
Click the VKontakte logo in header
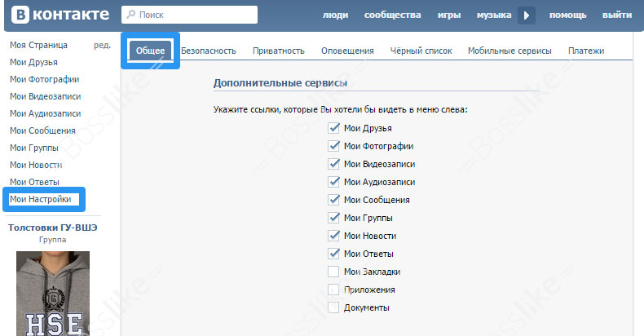[60, 15]
